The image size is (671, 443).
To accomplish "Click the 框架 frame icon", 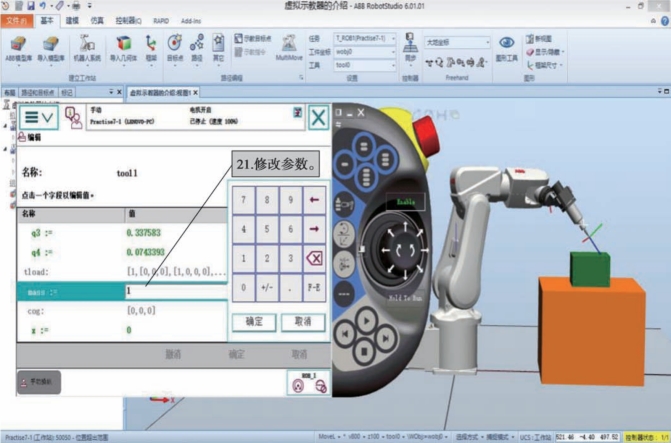I will point(151,48).
